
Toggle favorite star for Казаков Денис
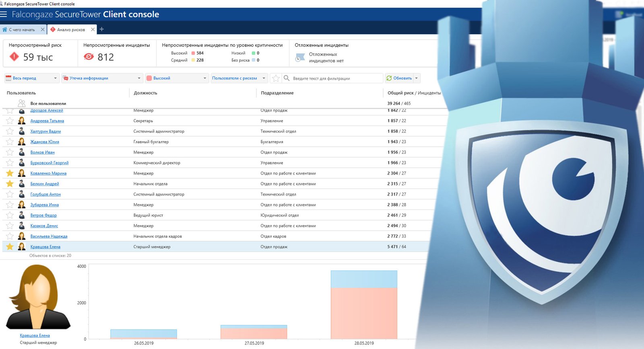coord(10,226)
